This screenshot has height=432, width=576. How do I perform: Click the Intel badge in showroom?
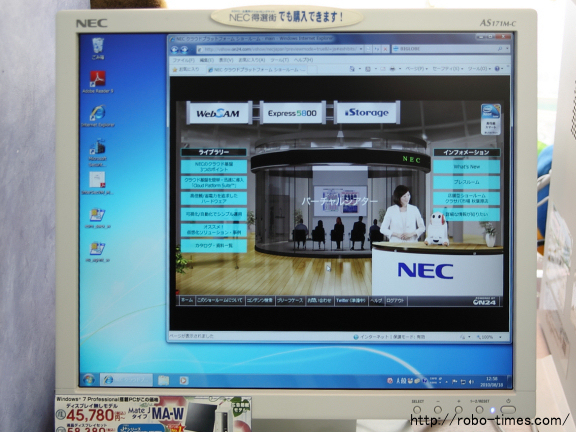tap(491, 119)
